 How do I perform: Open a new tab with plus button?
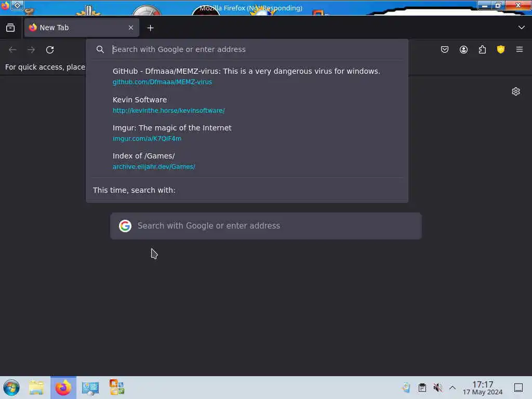(x=150, y=28)
